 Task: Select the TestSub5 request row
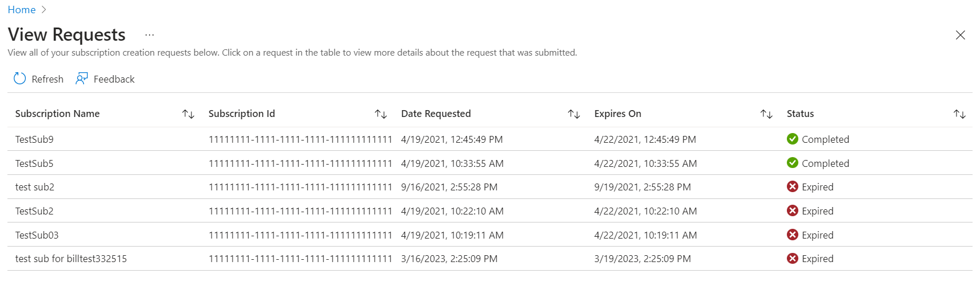[x=34, y=163]
